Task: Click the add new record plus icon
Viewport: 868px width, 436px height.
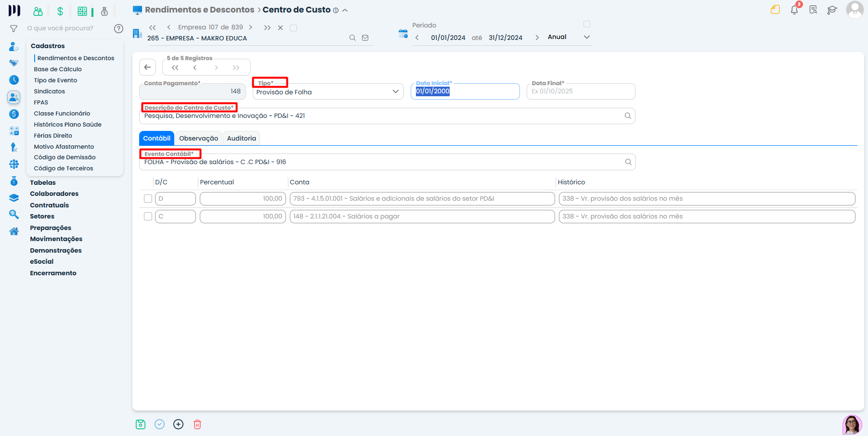Action: click(178, 424)
